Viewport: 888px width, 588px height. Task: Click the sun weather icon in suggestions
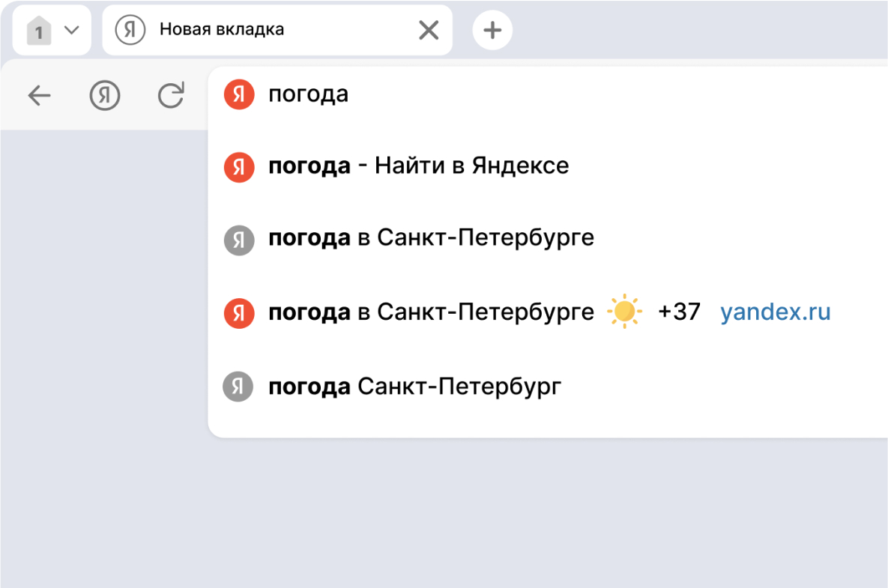point(624,312)
